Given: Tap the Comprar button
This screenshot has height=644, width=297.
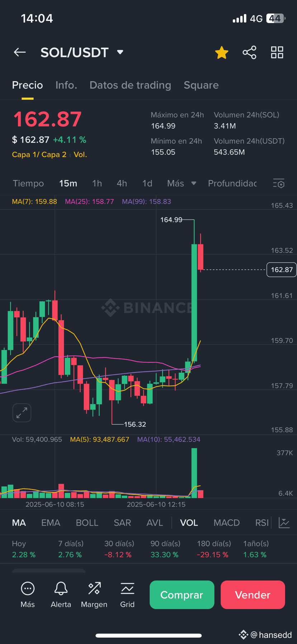Looking at the screenshot, I should click(182, 595).
